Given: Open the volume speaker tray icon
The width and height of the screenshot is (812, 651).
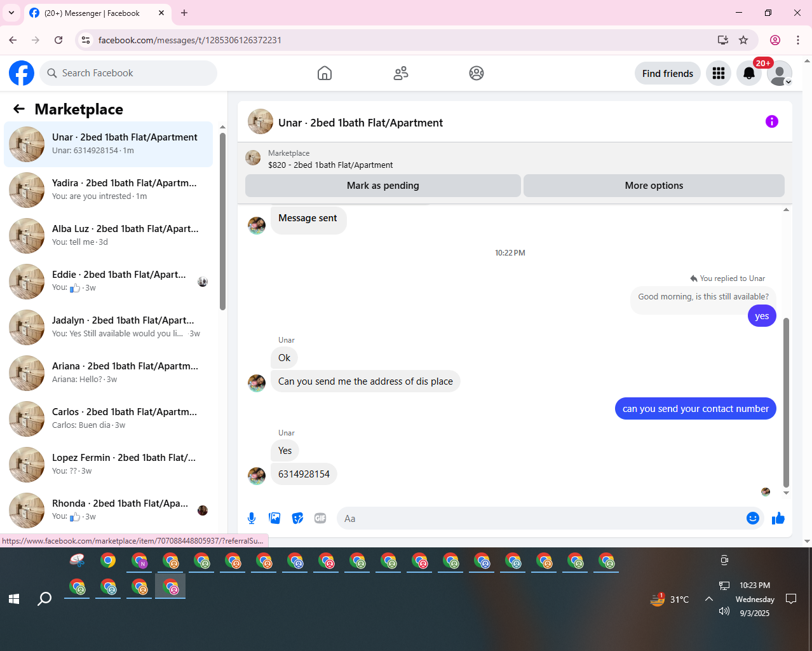Looking at the screenshot, I should pos(724,611).
